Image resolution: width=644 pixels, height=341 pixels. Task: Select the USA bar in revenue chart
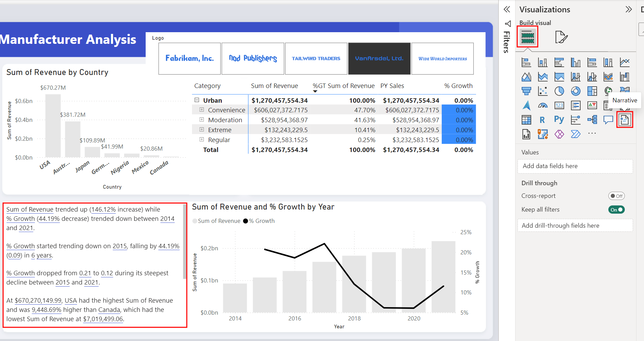click(53, 126)
